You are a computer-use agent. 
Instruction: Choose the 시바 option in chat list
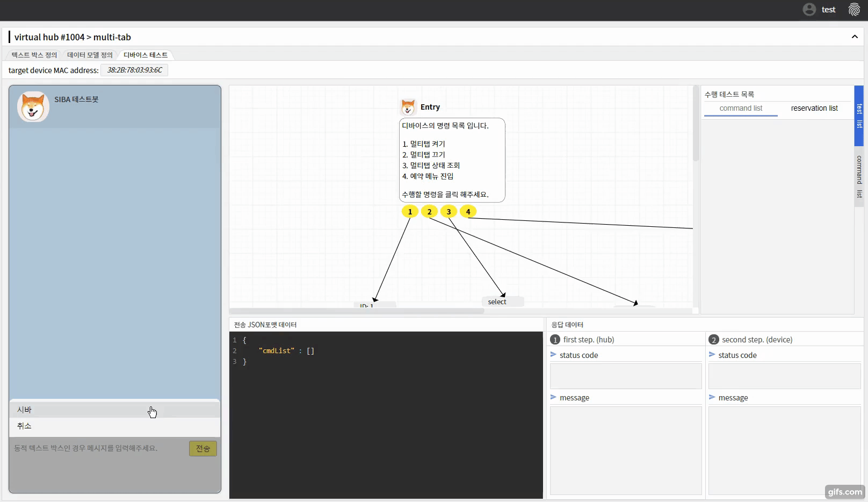point(115,410)
